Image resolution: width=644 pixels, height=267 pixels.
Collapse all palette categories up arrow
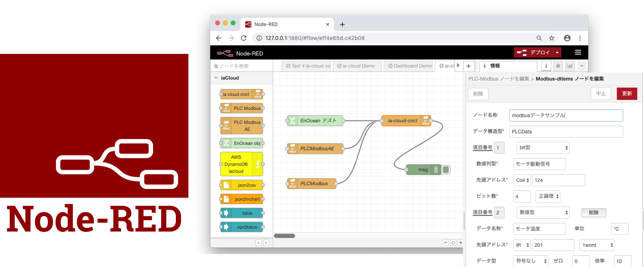pos(258,243)
